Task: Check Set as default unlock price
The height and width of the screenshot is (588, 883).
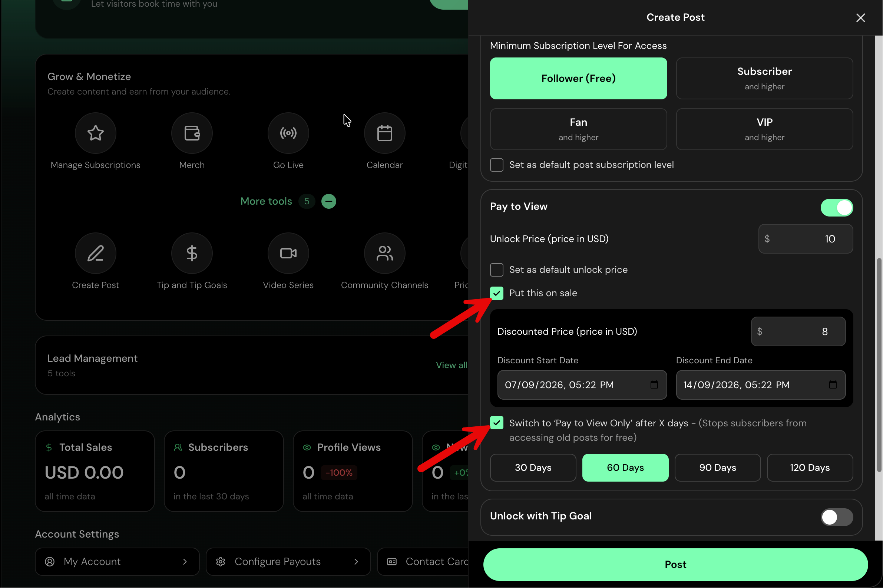Action: click(x=496, y=270)
